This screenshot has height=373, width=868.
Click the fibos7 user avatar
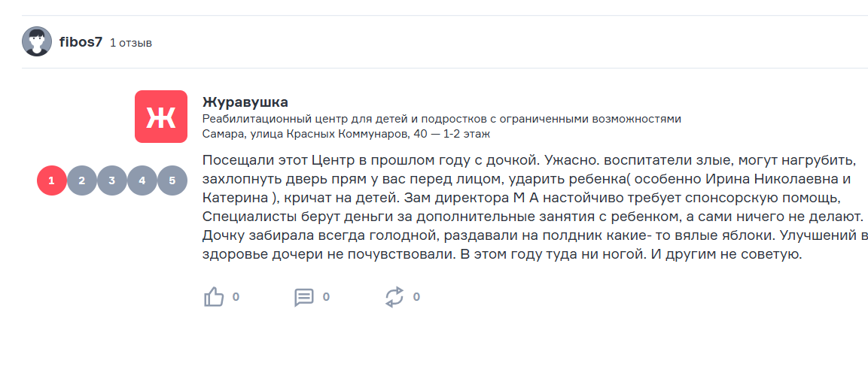point(37,41)
